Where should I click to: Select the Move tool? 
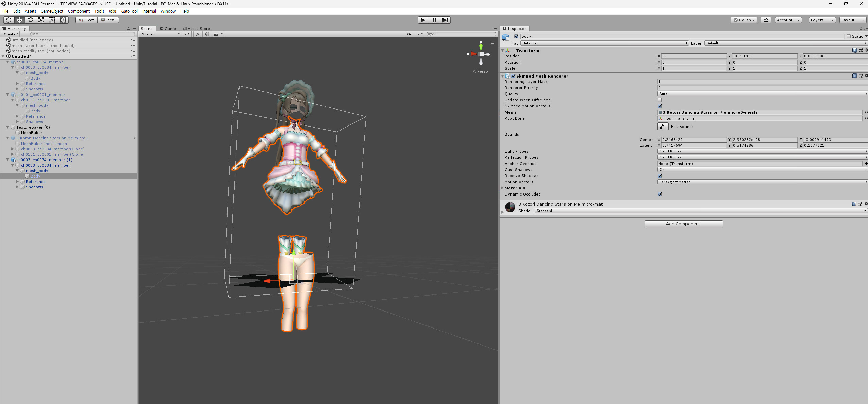click(x=19, y=20)
